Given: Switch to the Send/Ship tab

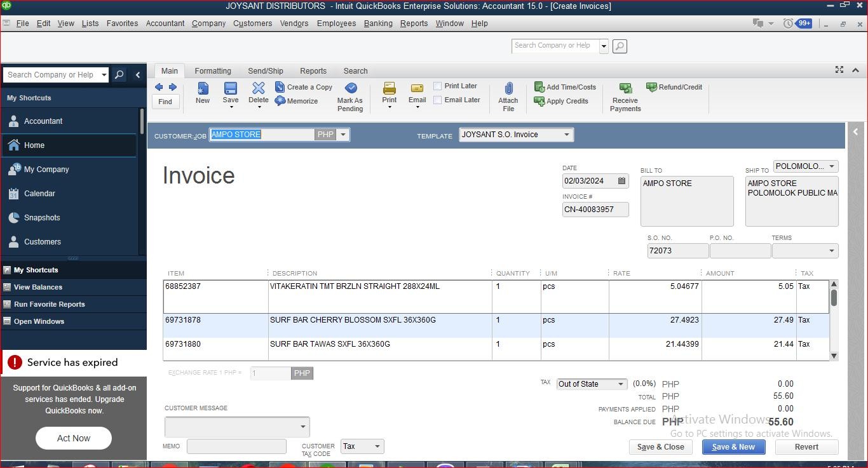Looking at the screenshot, I should click(266, 71).
